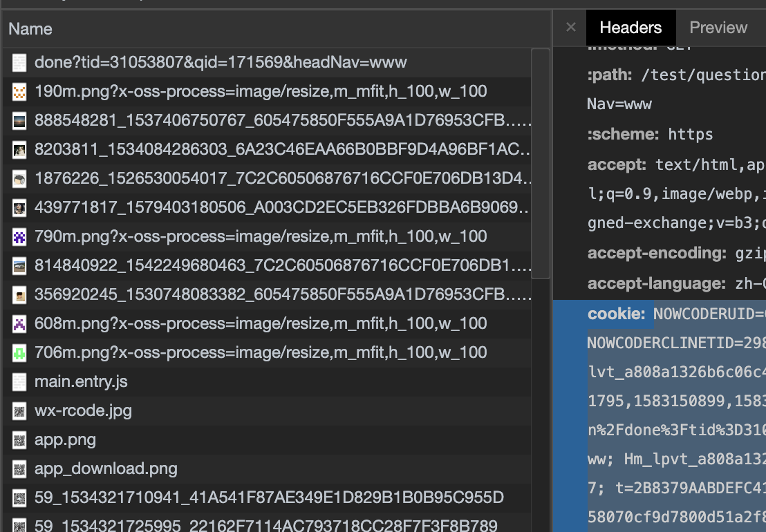Click the :scheme https header entry
Viewport: 766px width, 532px height.
click(x=651, y=134)
